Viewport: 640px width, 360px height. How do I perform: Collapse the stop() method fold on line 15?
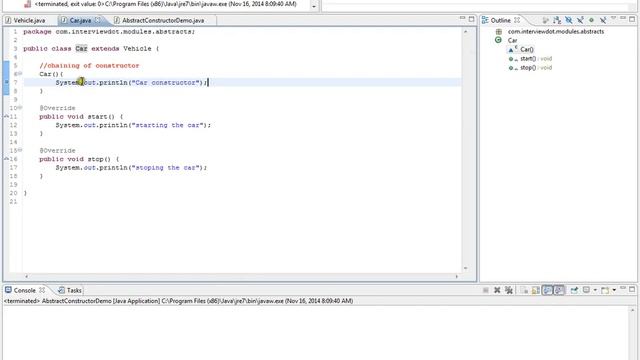(20, 150)
